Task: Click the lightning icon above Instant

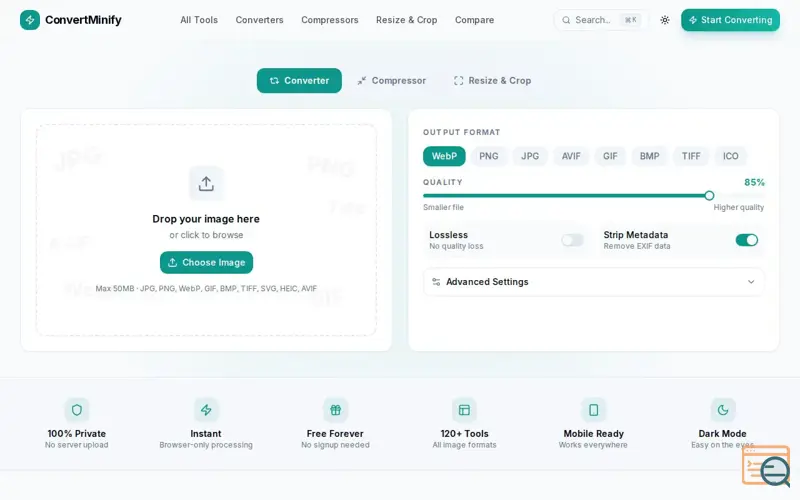Action: click(x=206, y=410)
